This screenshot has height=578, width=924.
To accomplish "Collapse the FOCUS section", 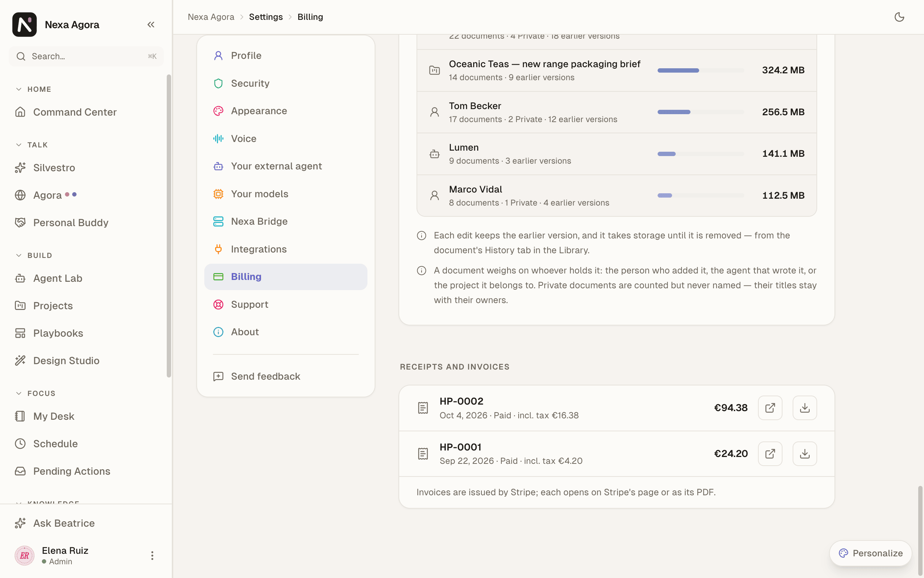I will [x=35, y=393].
